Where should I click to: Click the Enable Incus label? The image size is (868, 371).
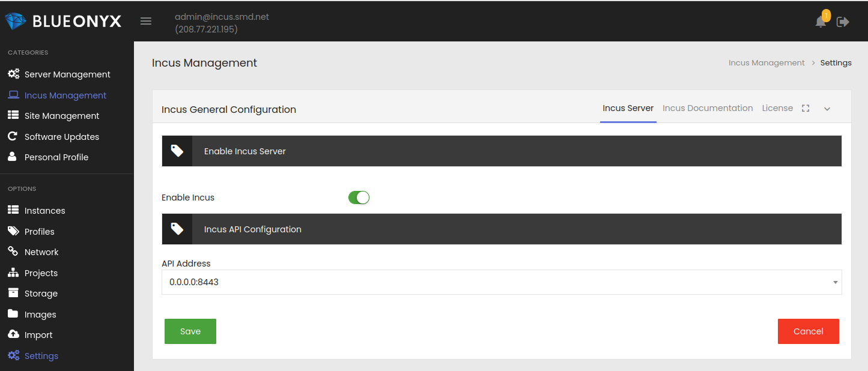coord(188,198)
